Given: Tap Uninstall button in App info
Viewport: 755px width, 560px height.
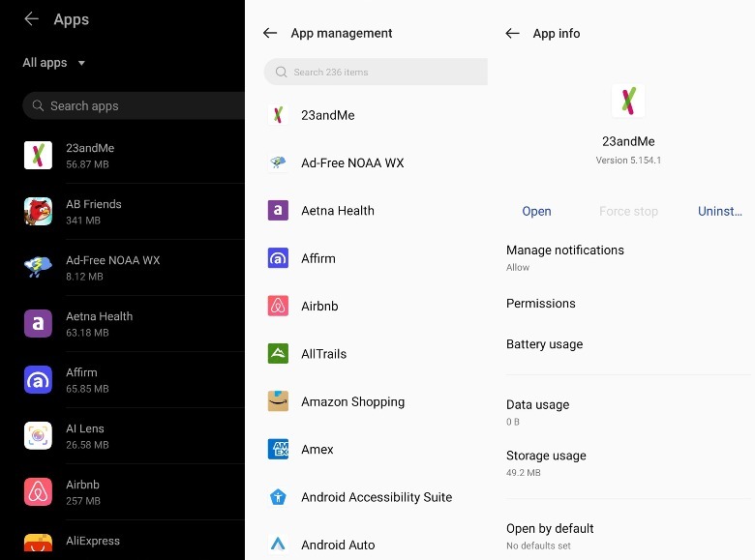Looking at the screenshot, I should point(720,211).
